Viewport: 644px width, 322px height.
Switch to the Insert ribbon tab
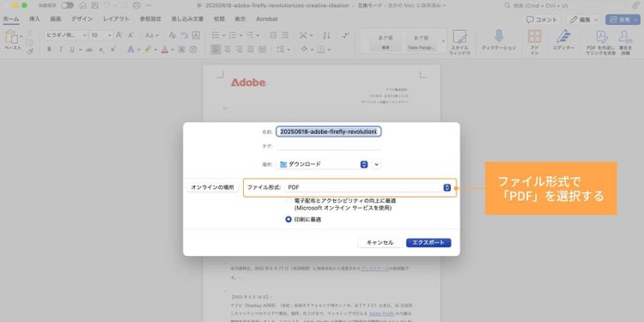[x=34, y=19]
